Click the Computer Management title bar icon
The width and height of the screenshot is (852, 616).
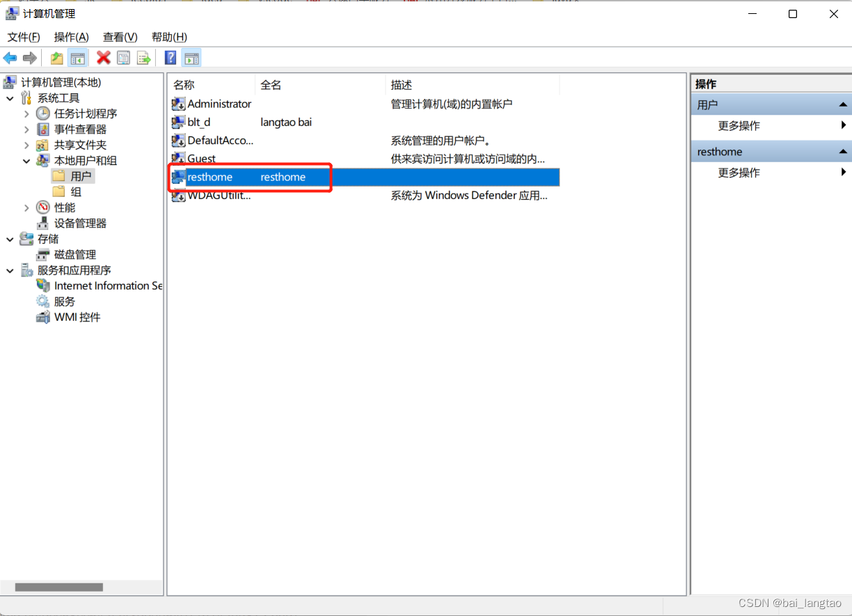12,13
